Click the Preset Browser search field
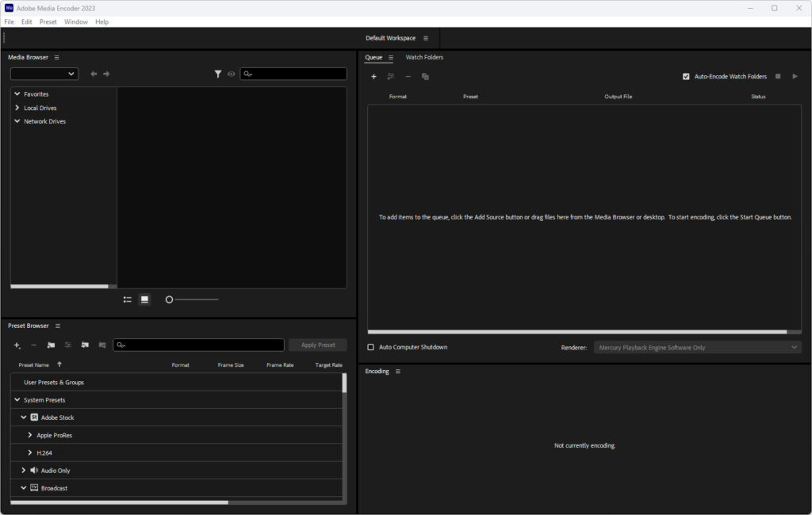The height and width of the screenshot is (515, 812). [x=198, y=345]
